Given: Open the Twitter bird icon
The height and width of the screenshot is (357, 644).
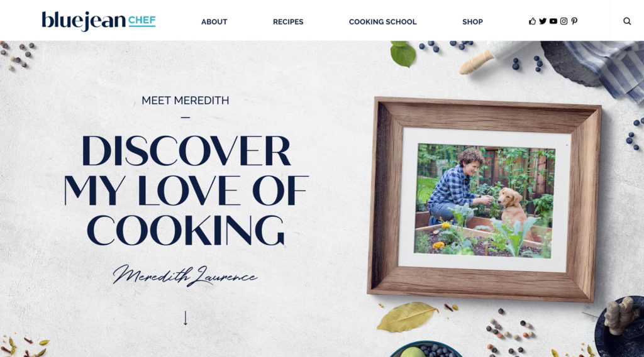Looking at the screenshot, I should [543, 21].
